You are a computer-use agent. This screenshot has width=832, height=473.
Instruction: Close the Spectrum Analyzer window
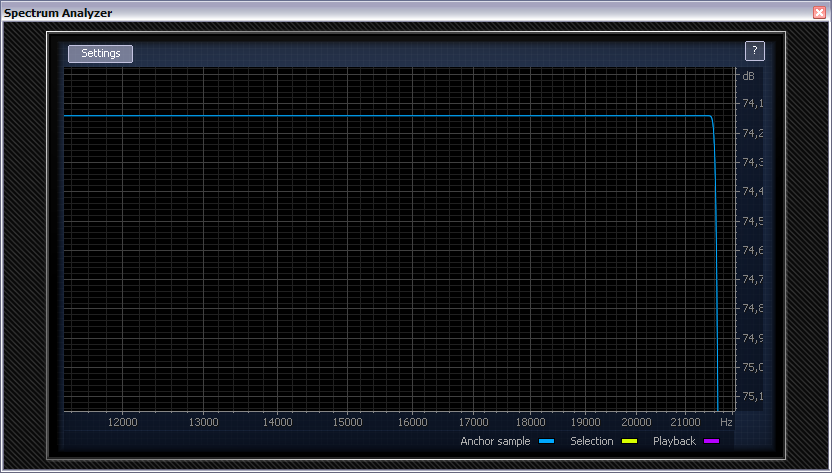[820, 12]
